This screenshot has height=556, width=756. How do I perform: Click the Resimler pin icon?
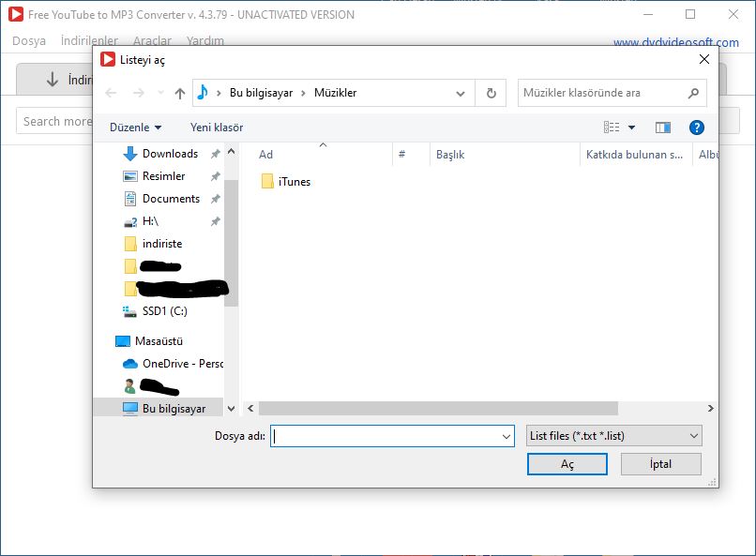click(x=215, y=176)
